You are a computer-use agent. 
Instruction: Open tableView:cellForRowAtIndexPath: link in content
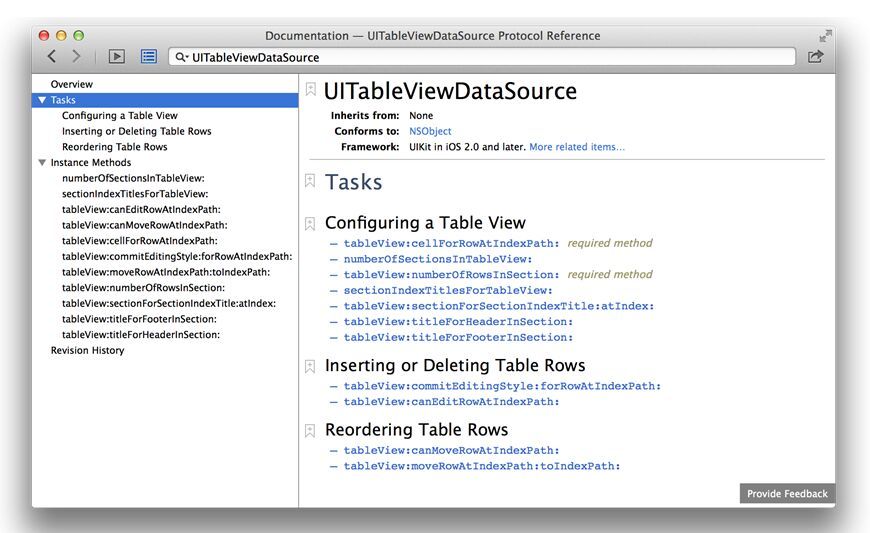click(x=452, y=243)
